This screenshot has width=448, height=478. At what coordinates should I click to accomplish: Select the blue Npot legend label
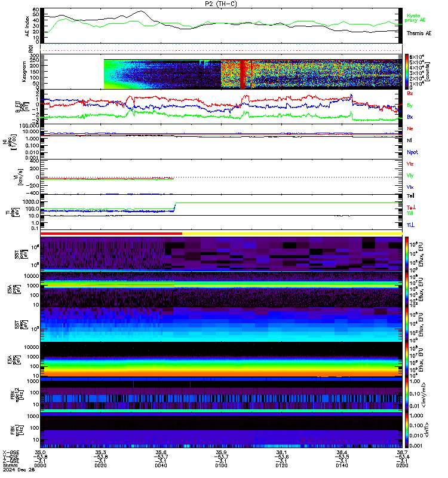click(412, 152)
